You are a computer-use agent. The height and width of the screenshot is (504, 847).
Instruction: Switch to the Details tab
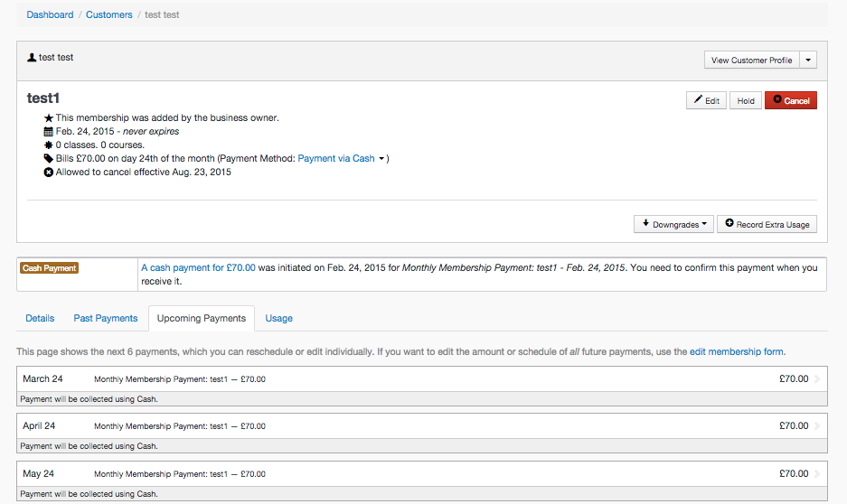tap(40, 319)
